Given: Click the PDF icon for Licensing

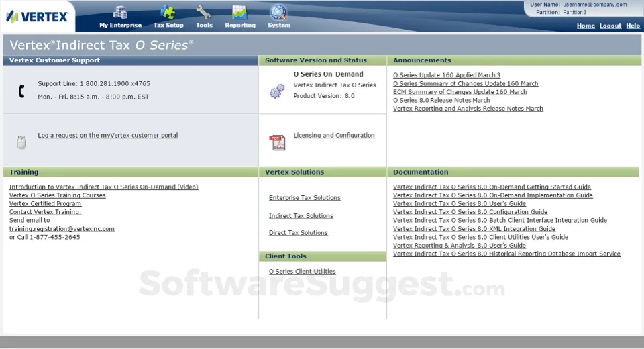Looking at the screenshot, I should point(277,142).
